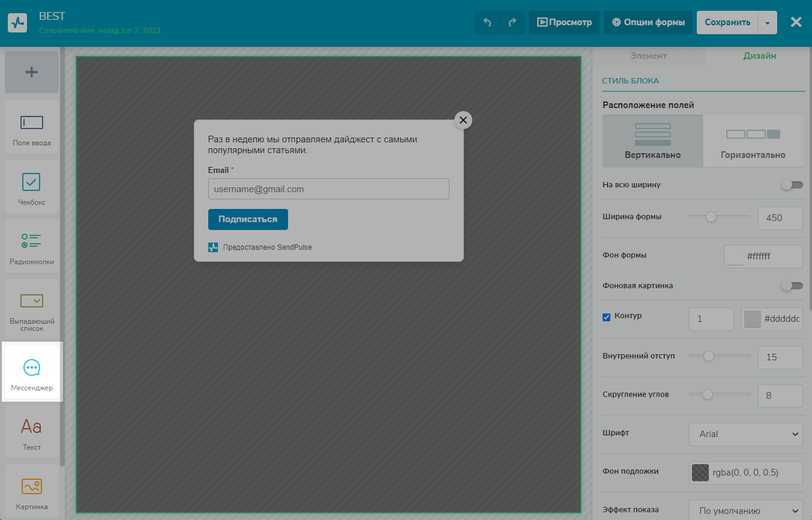Click the Фон формы color swatch
812x520 pixels.
click(735, 256)
